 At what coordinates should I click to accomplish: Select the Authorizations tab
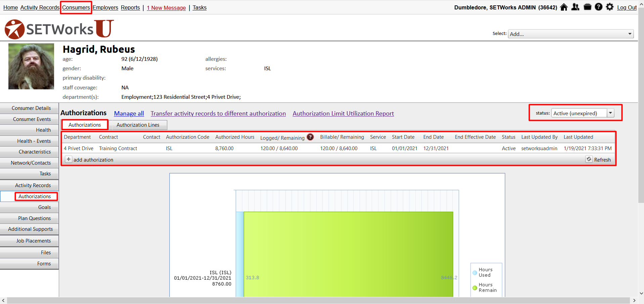tap(85, 125)
